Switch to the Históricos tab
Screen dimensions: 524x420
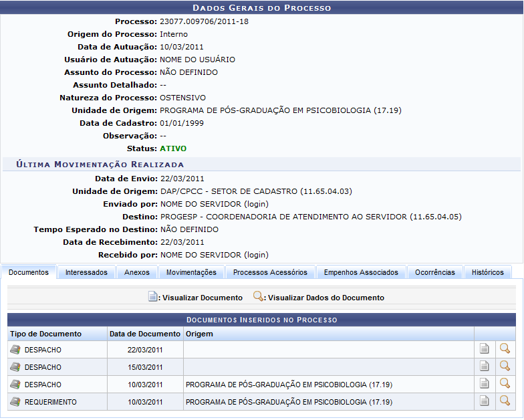click(x=487, y=272)
